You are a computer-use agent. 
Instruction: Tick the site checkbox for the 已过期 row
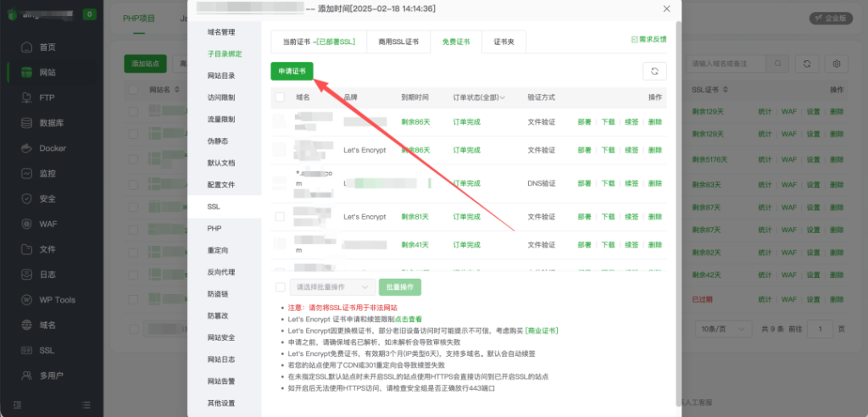[133, 299]
